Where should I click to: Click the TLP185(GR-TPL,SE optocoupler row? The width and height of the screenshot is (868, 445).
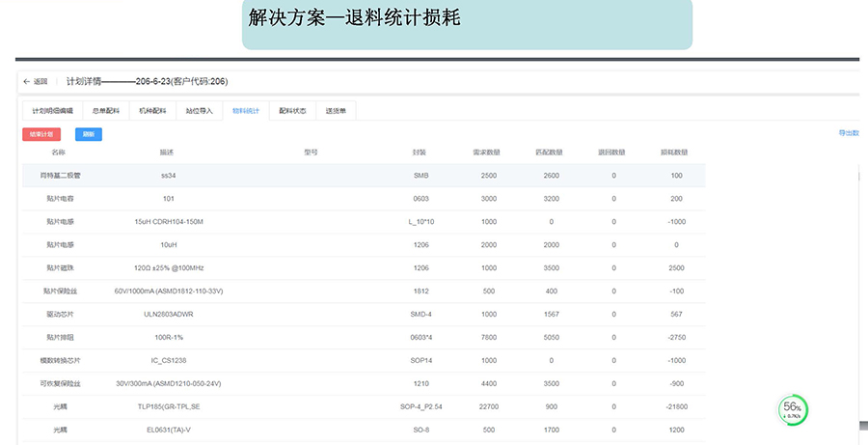point(168,406)
